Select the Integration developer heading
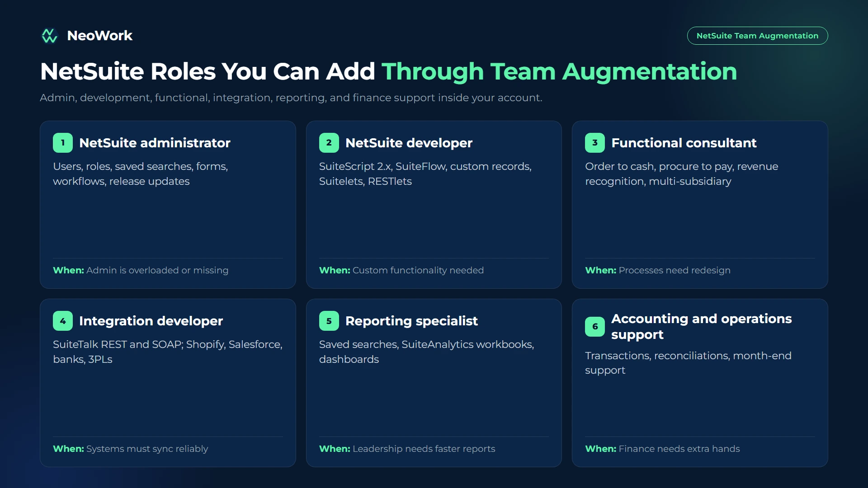868x488 pixels. pos(151,321)
